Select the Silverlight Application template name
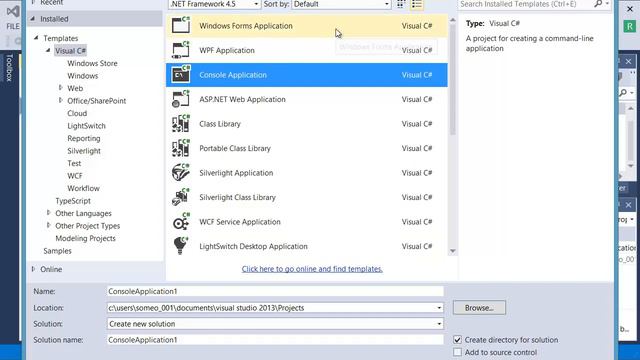The height and width of the screenshot is (360, 640). pos(236,173)
